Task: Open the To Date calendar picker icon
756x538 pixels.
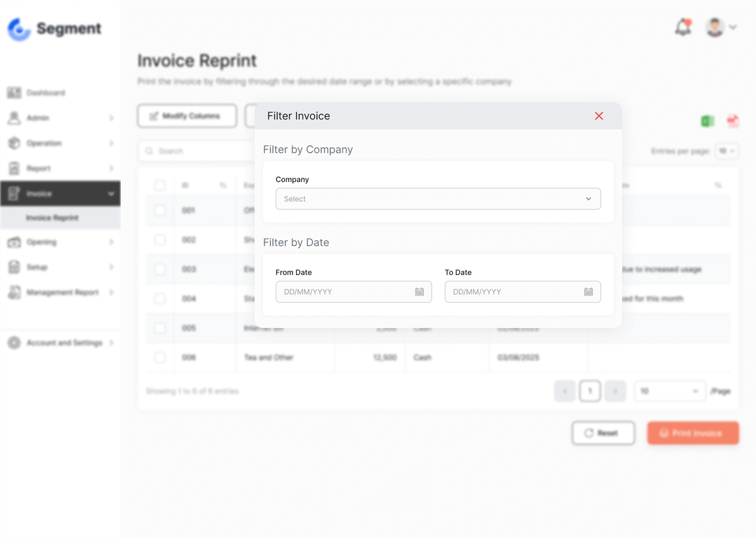Action: click(588, 292)
